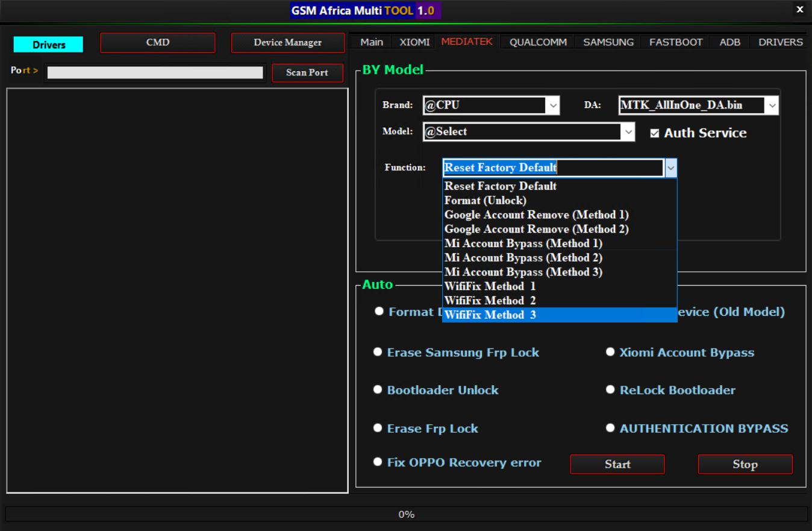Viewport: 812px width, 531px height.
Task: Click the cyan Drivers button
Action: 49,45
